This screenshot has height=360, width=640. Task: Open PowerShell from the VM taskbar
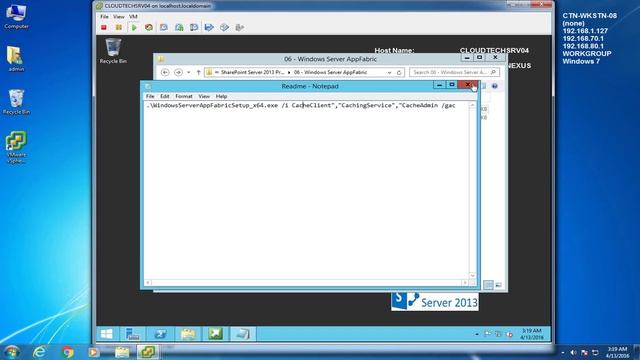pos(160,334)
